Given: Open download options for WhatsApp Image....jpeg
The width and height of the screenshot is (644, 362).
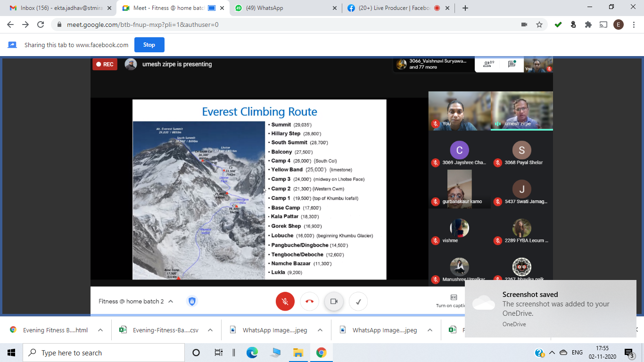Looking at the screenshot, I should coord(320,330).
